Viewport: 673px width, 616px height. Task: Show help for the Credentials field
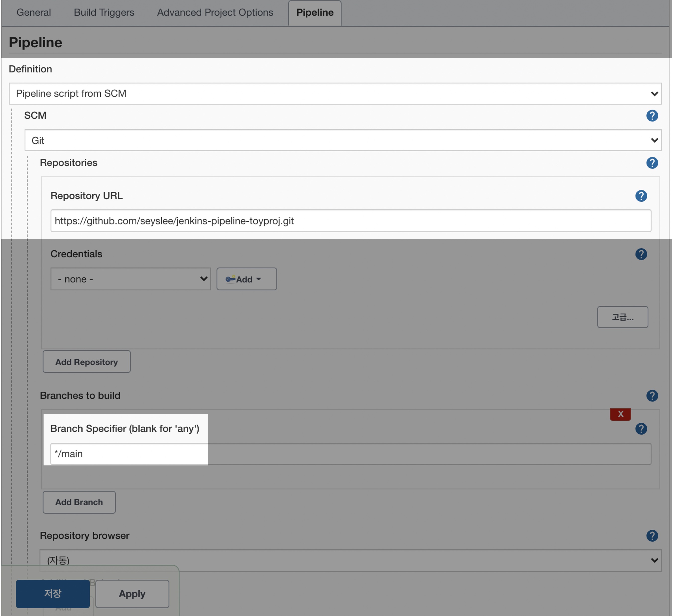[x=641, y=254]
